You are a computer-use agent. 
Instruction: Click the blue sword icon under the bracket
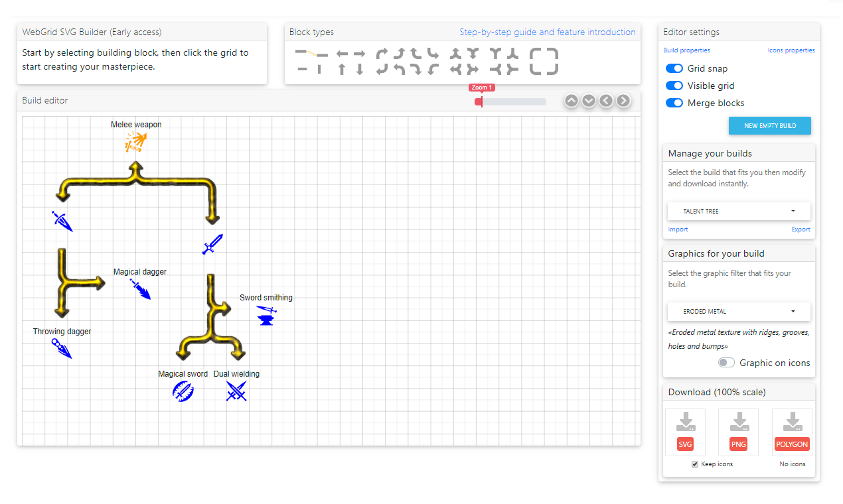pos(213,244)
